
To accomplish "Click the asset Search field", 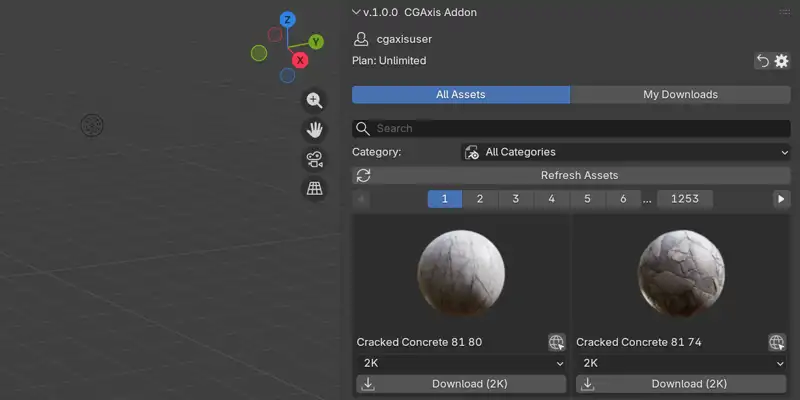I will 570,129.
